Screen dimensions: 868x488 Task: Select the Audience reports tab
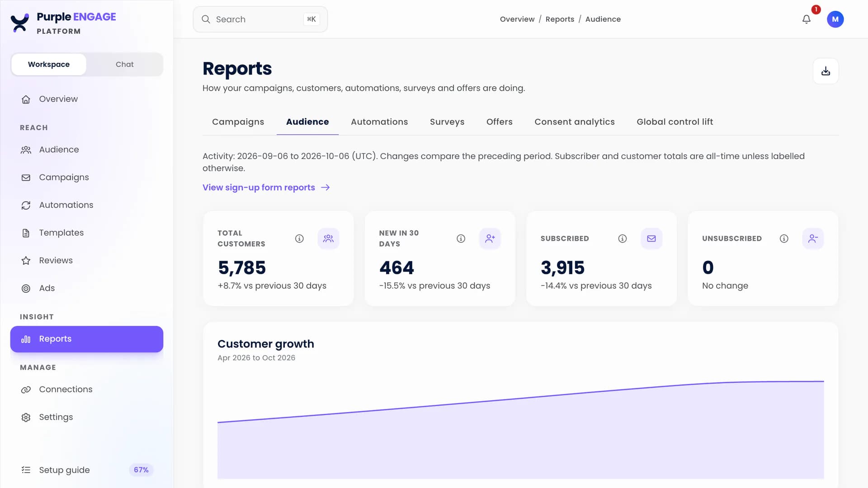[307, 122]
